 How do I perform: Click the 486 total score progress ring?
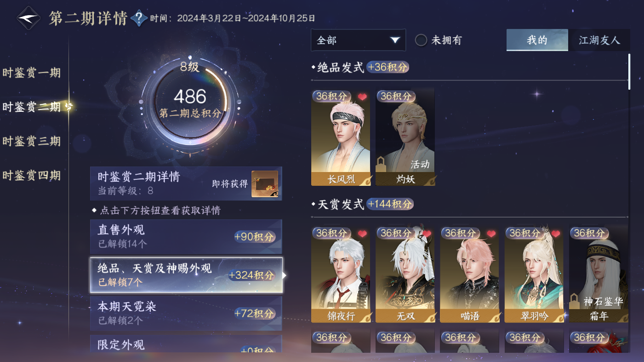190,103
